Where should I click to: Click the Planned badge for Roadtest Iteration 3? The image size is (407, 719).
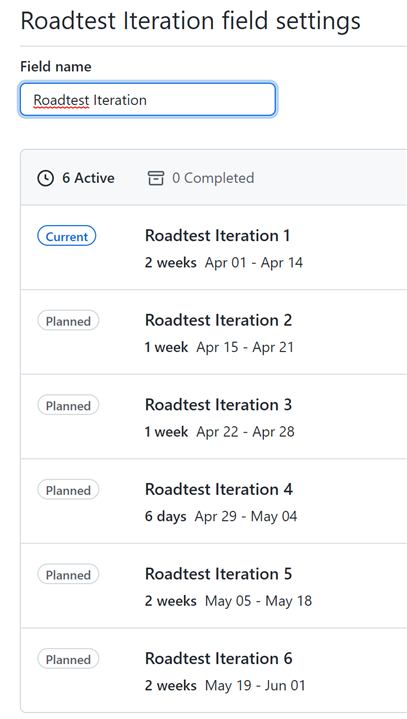[68, 405]
